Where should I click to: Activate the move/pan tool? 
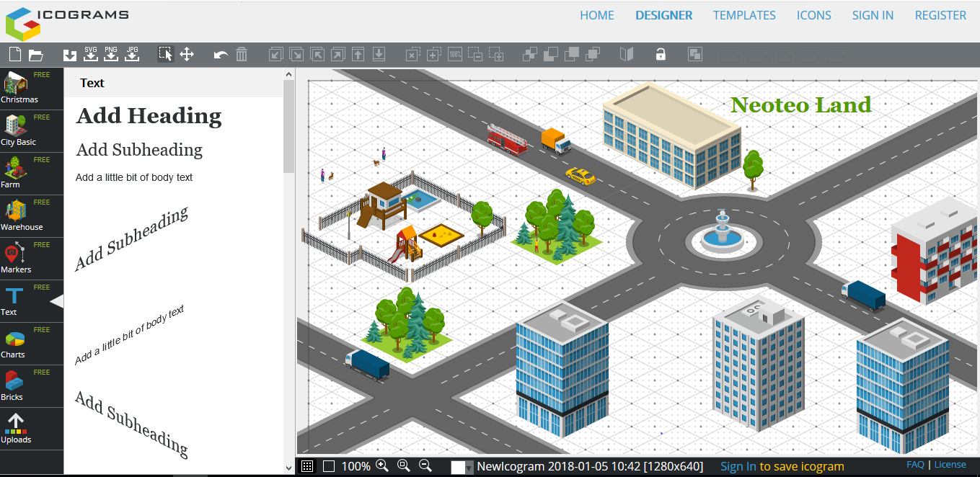[187, 54]
